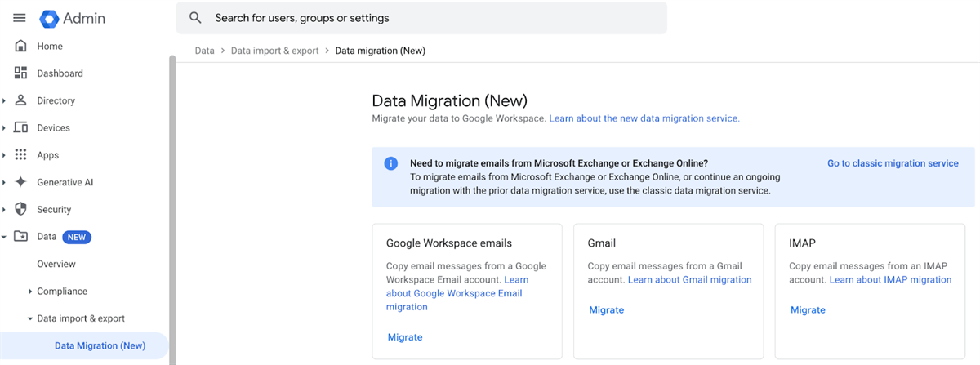The image size is (980, 365).
Task: Expand the Directory section arrow
Action: tap(4, 100)
